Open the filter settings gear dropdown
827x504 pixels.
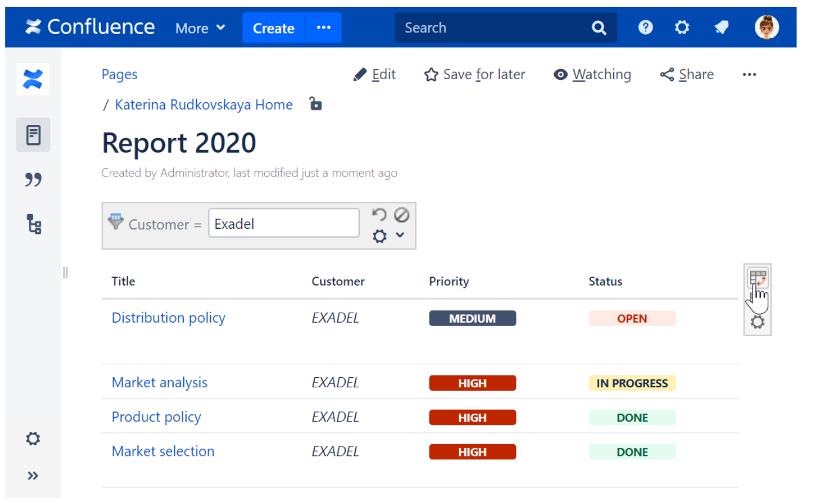388,236
